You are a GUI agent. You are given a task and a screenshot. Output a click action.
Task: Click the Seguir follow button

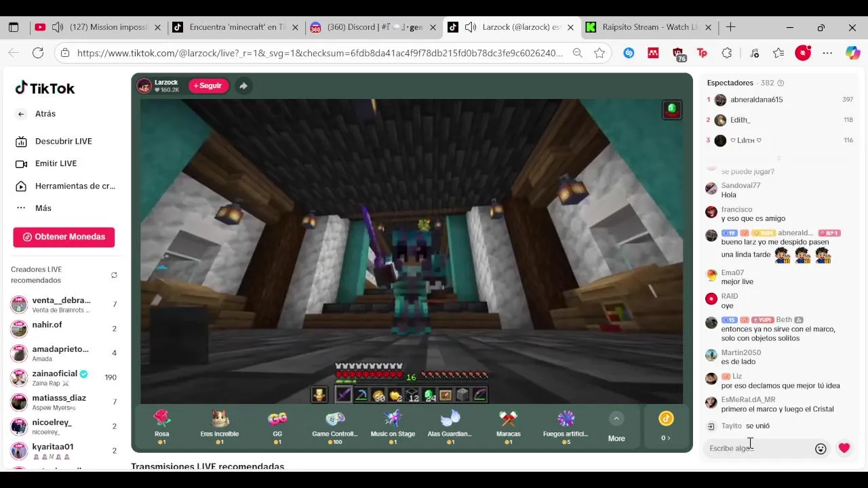[x=208, y=86]
